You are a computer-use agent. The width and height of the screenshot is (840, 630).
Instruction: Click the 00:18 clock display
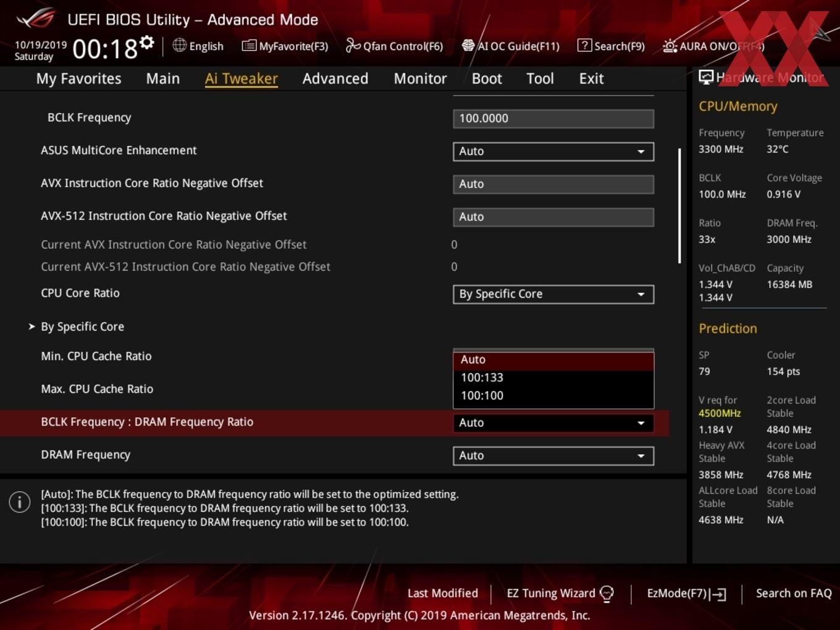coord(104,49)
